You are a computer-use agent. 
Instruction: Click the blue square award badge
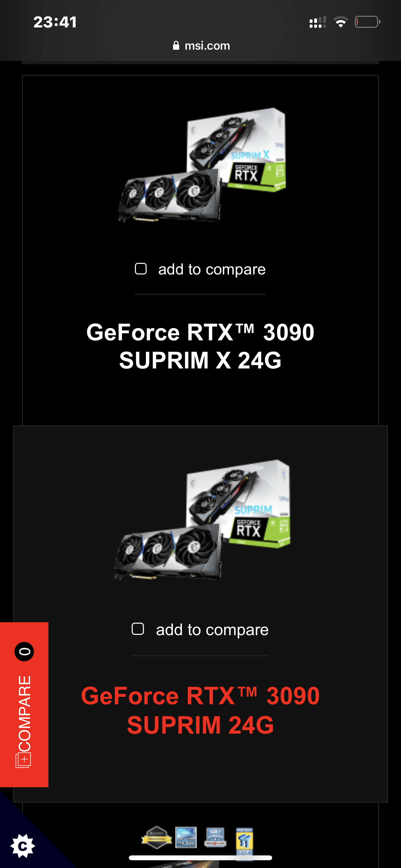[186, 837]
